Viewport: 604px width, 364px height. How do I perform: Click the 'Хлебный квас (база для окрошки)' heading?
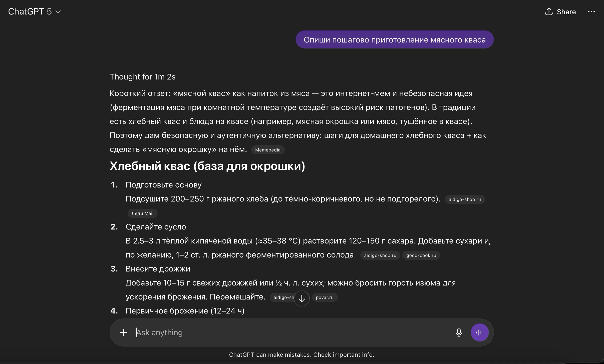pos(207,166)
